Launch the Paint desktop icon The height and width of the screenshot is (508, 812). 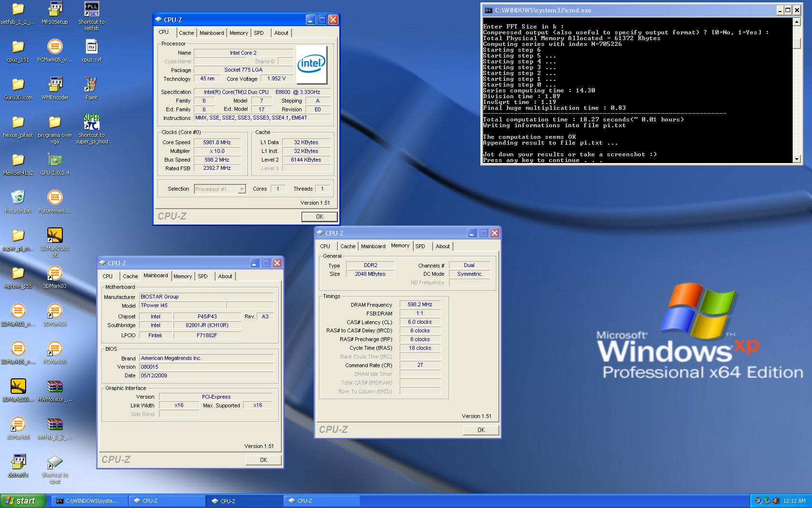(x=91, y=84)
